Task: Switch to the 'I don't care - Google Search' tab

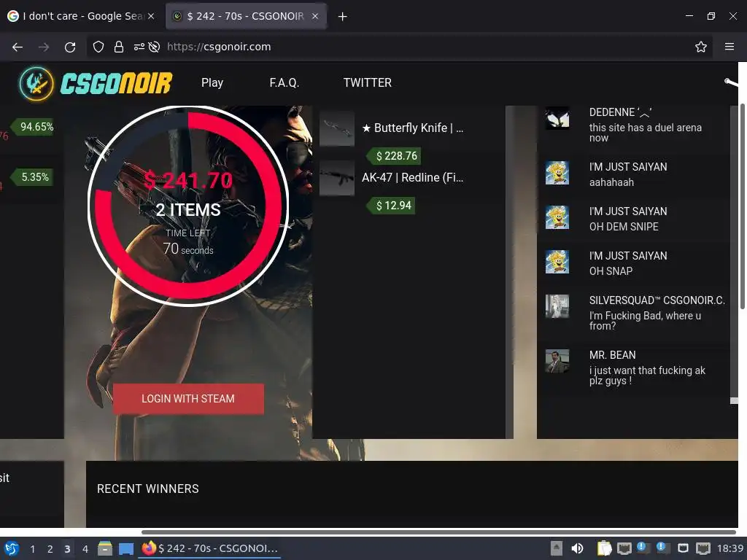Action: pos(81,16)
